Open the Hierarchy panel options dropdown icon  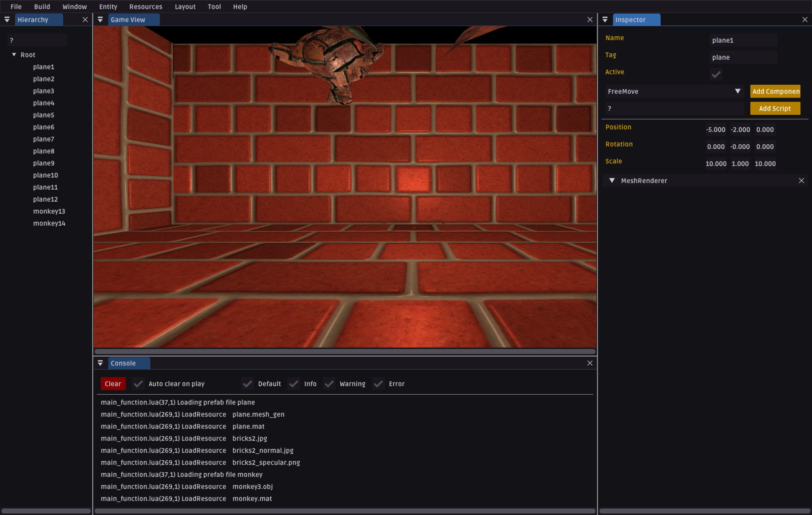[x=7, y=20]
